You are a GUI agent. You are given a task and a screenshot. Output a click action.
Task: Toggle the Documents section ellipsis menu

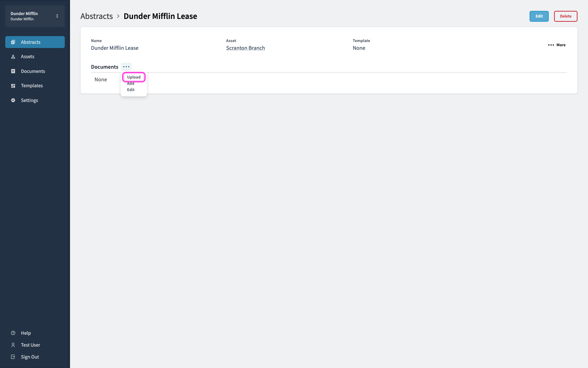[126, 67]
